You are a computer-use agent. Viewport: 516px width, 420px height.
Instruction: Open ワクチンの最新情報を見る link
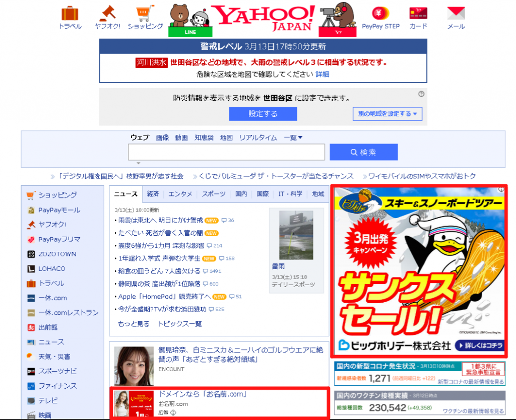[x=473, y=411]
